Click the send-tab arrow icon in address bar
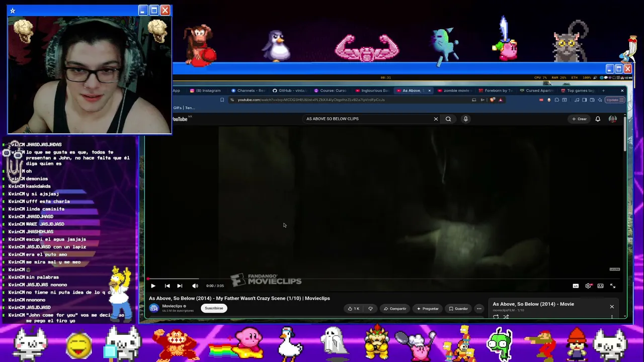The image size is (644, 362). coord(482,100)
